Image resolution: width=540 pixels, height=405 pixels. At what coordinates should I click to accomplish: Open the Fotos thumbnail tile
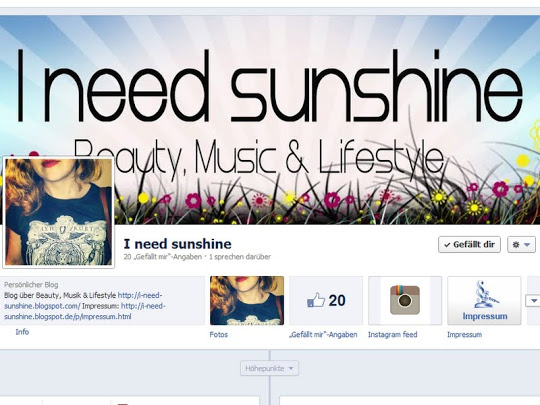tap(247, 300)
